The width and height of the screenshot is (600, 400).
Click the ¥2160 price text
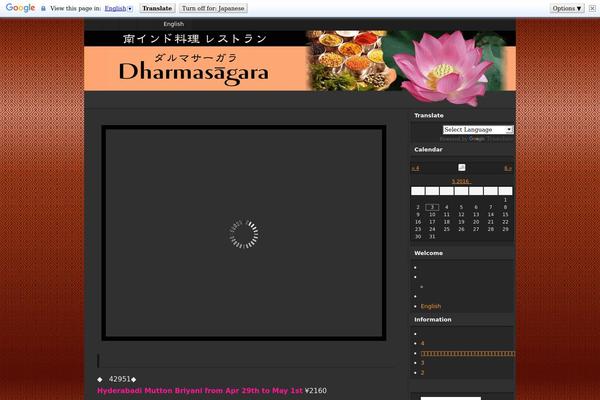tap(316, 391)
